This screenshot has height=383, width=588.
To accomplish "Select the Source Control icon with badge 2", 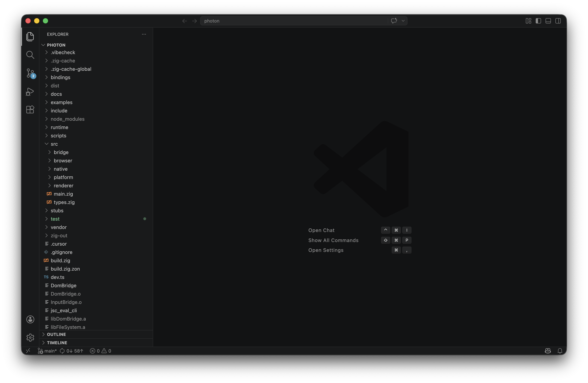I will (30, 73).
